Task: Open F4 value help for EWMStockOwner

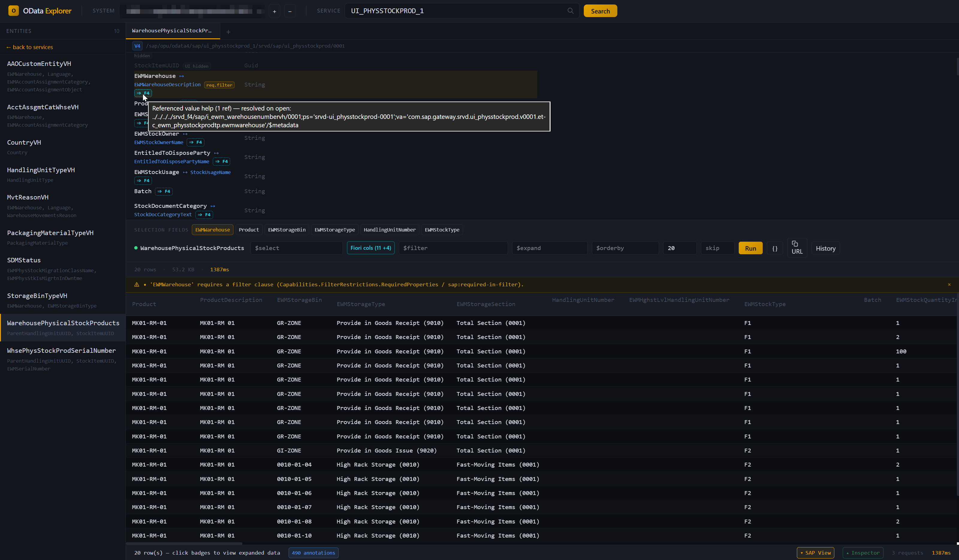Action: click(196, 142)
